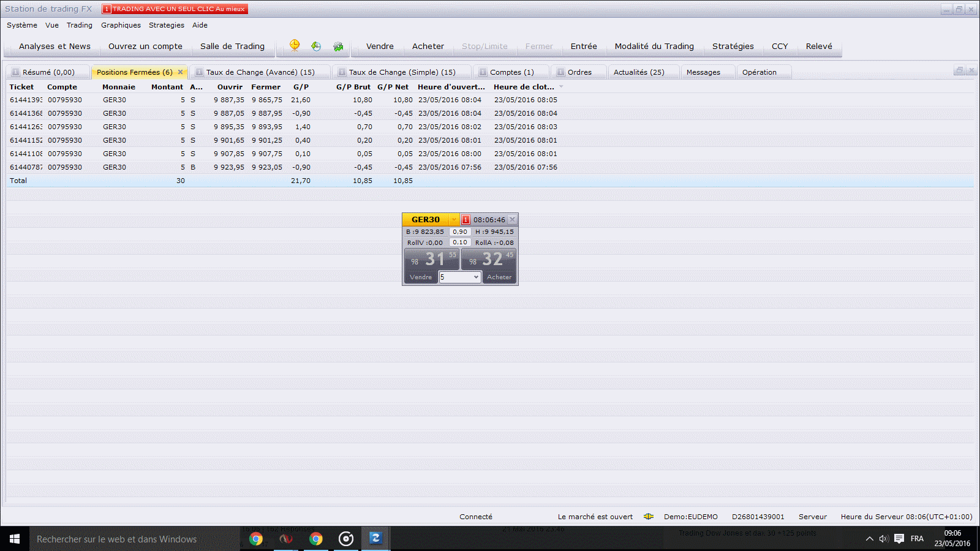Screen dimensions: 980x551
Task: Click Demo:EUDEMO in status bar
Action: click(691, 517)
